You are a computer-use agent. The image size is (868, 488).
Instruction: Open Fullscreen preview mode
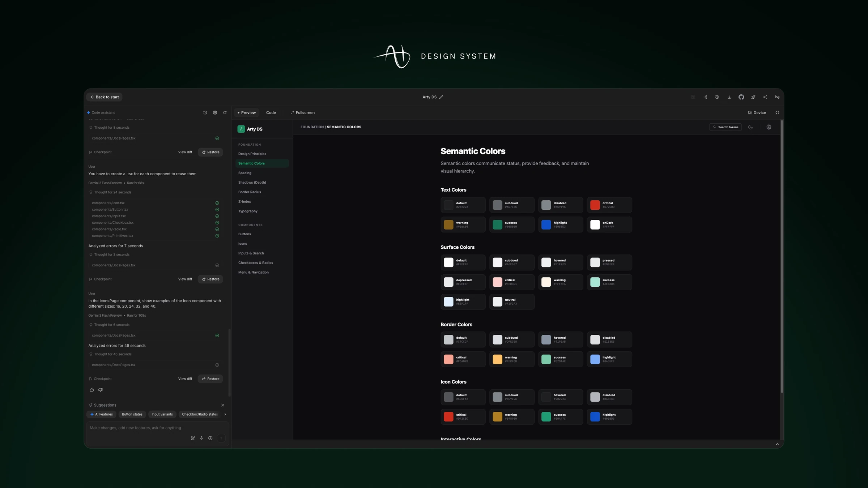pyautogui.click(x=303, y=113)
